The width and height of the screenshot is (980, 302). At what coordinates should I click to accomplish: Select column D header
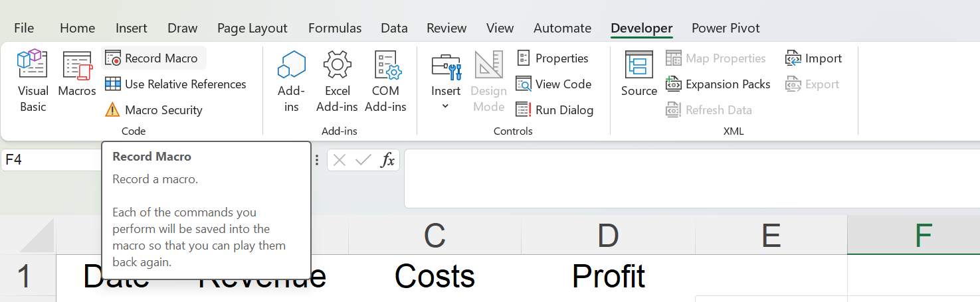tap(608, 236)
